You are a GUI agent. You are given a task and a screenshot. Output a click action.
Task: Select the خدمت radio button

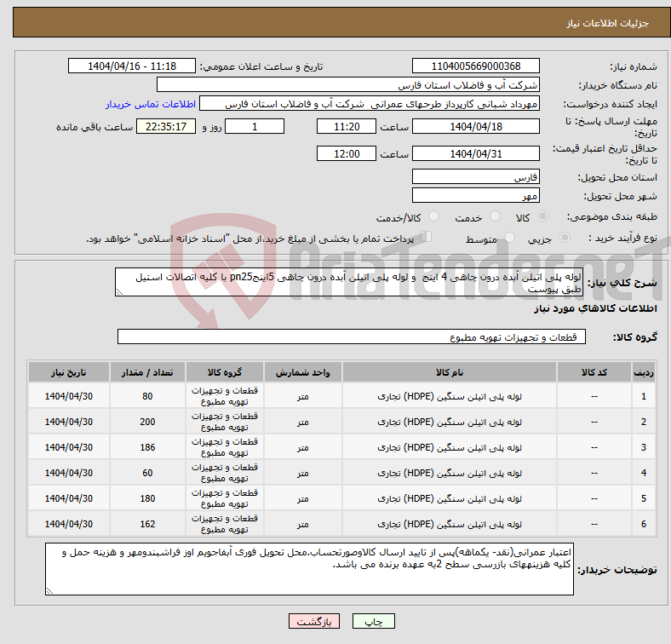495,216
